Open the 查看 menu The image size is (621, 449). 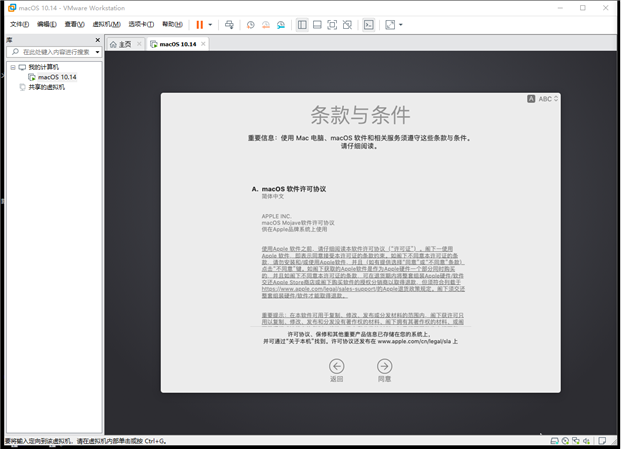(x=74, y=25)
